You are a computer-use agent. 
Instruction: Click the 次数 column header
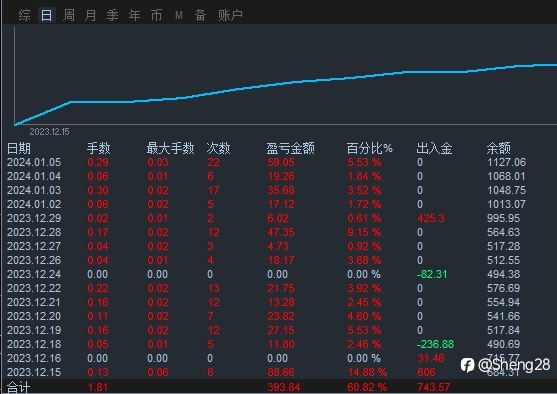(x=218, y=148)
